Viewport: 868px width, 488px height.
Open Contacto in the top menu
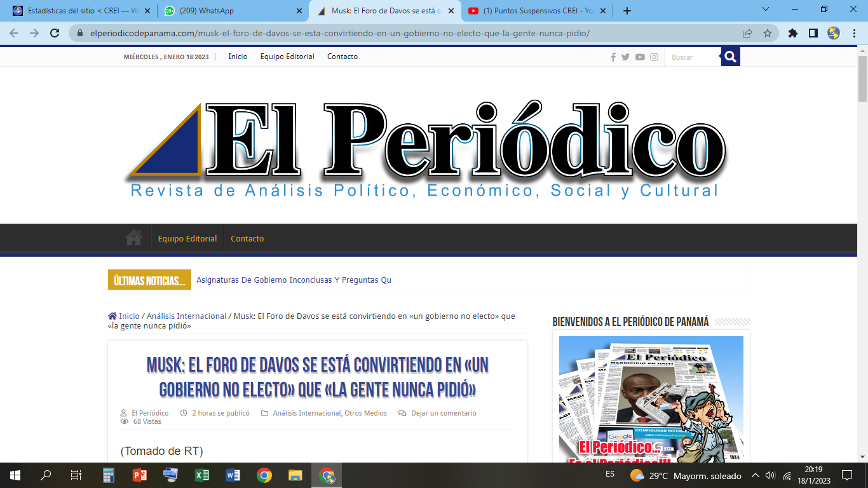[x=342, y=57]
